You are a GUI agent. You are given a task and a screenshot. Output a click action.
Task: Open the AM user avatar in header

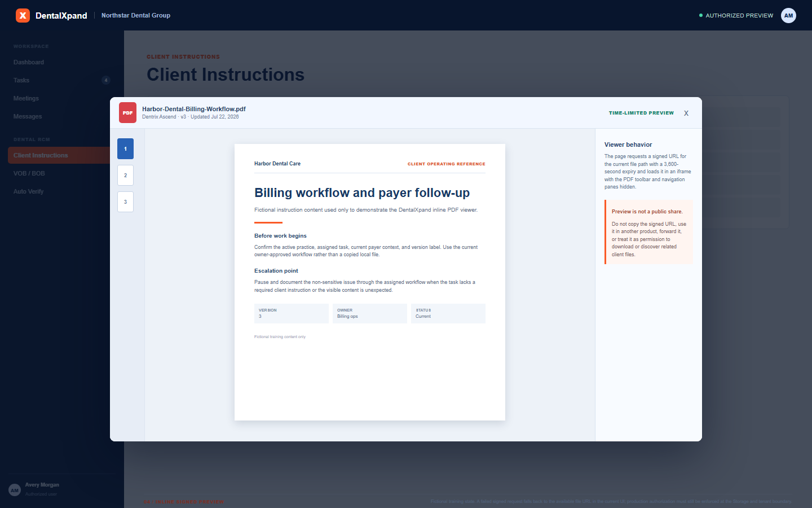[x=788, y=15]
